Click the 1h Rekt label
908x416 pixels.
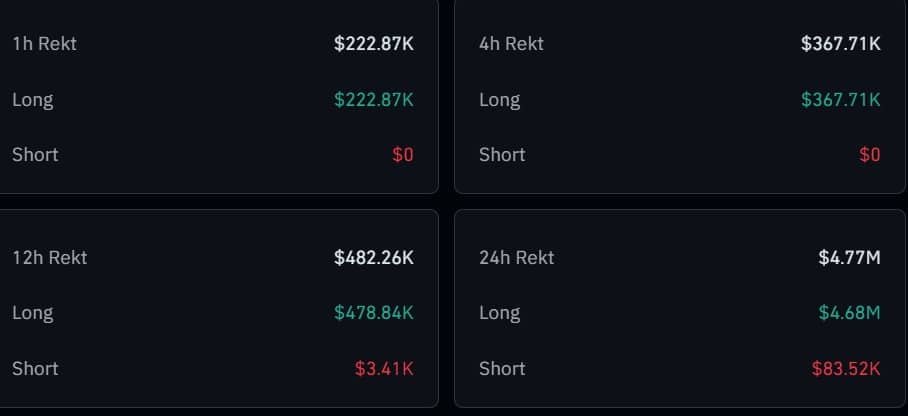pyautogui.click(x=45, y=43)
